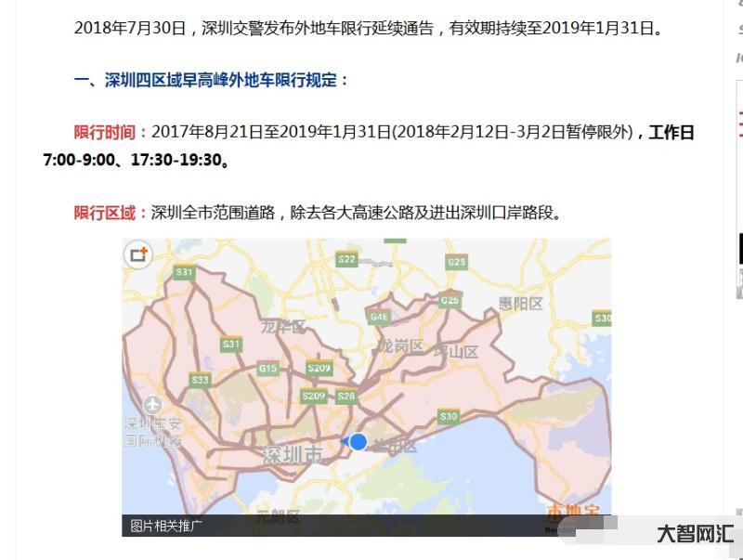This screenshot has height=560, width=743.
Task: Click the 坪山区 district label
Action: coord(456,352)
